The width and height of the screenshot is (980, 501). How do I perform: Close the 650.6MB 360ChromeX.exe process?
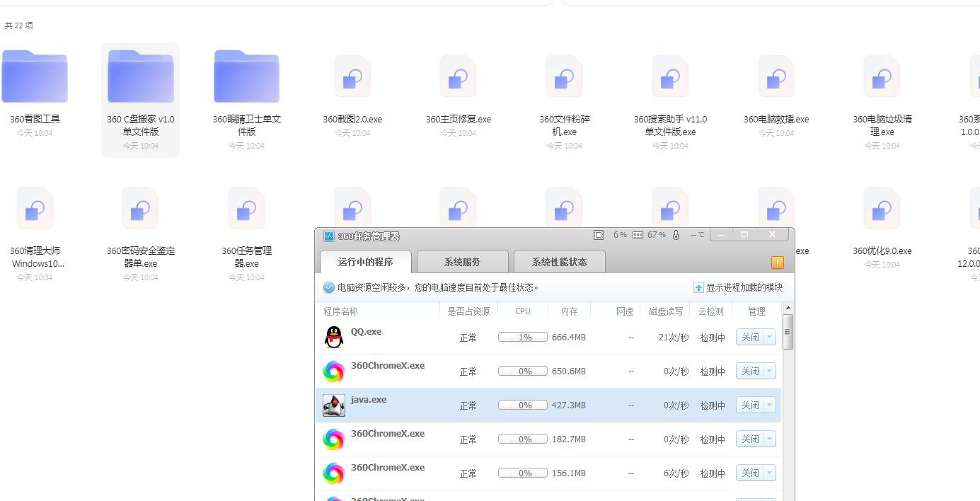click(750, 372)
